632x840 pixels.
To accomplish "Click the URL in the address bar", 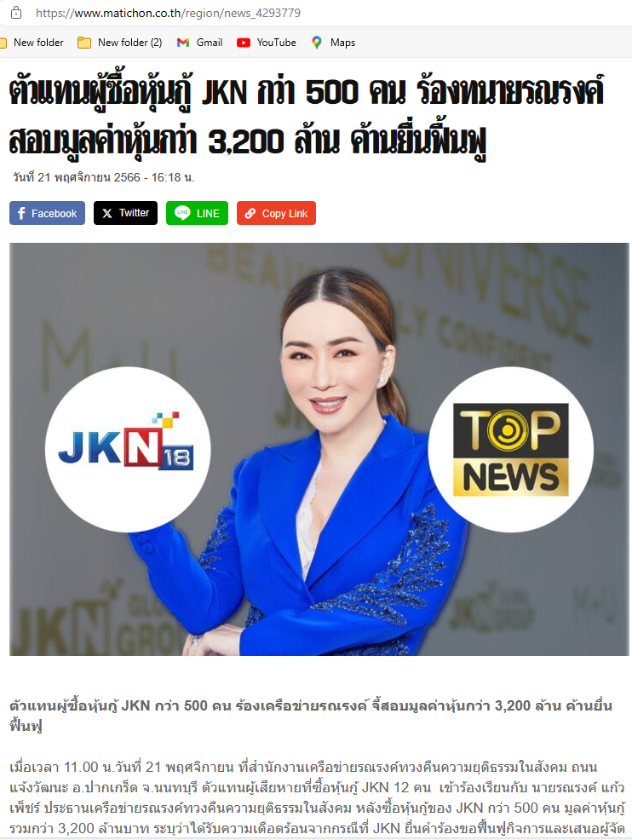I will [168, 13].
